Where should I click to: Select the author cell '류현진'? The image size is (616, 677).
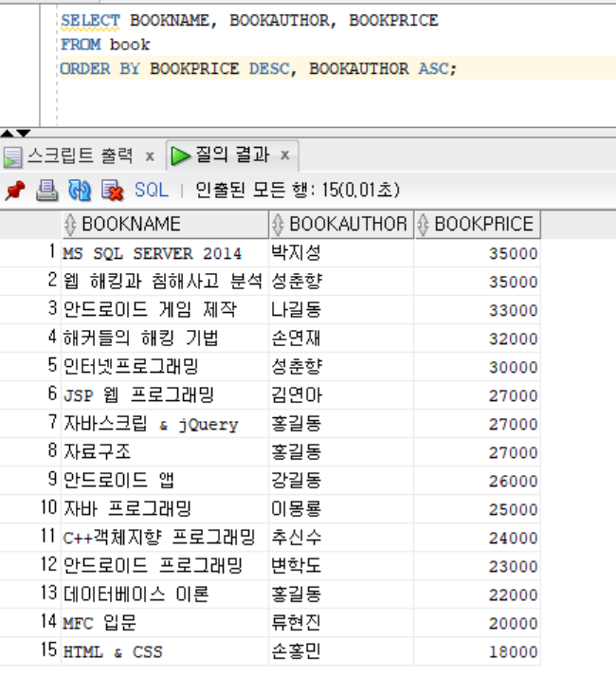(341, 623)
